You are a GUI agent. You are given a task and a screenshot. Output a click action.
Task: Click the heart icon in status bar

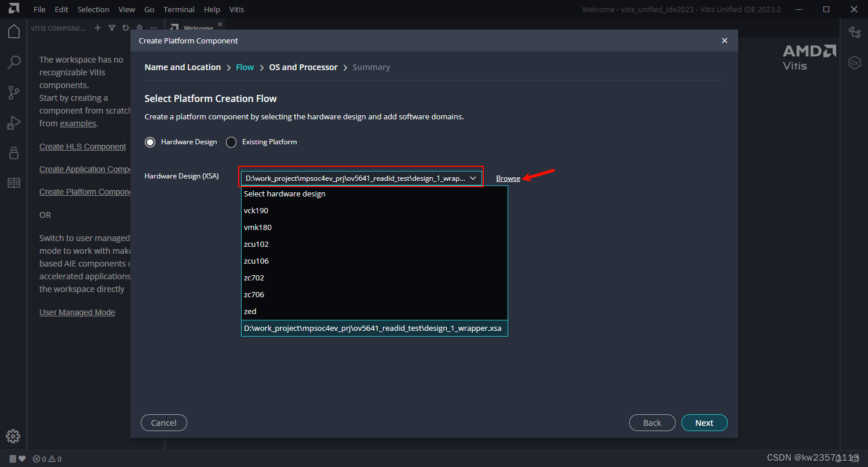point(22,459)
